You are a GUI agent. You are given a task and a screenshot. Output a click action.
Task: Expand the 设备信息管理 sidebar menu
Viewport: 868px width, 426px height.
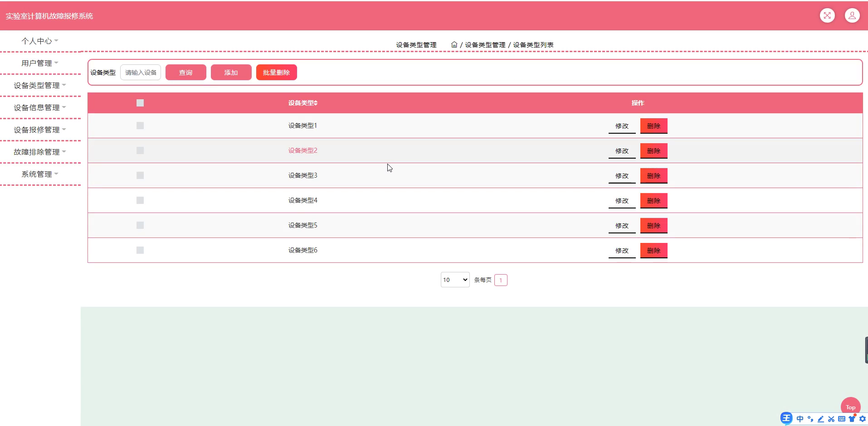pyautogui.click(x=40, y=107)
